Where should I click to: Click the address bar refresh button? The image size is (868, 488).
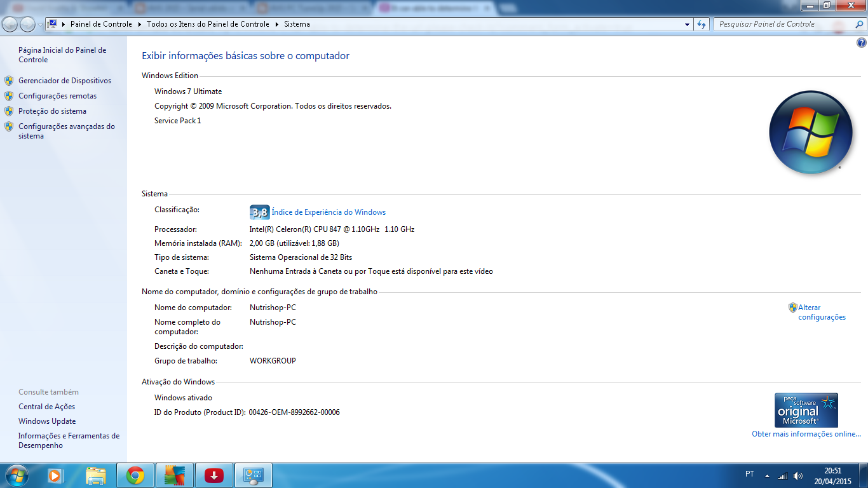pos(702,24)
